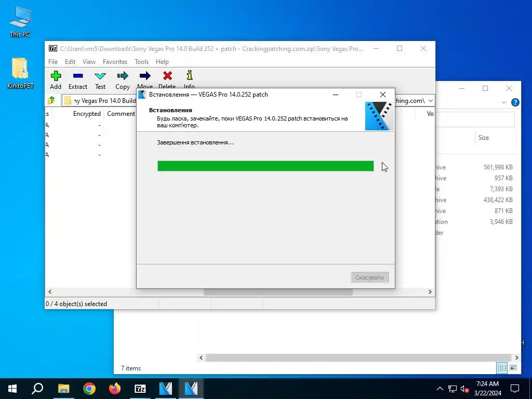The width and height of the screenshot is (532, 399).
Task: Click the Extract toolbar icon
Action: pyautogui.click(x=78, y=80)
